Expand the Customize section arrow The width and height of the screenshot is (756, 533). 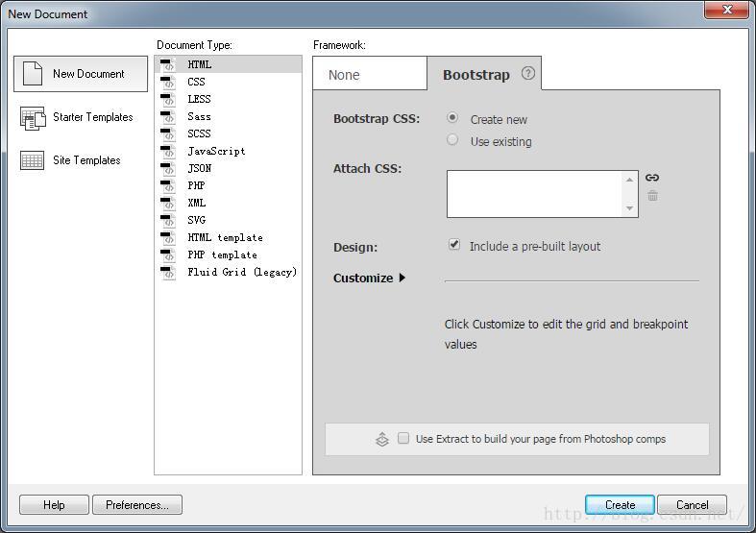[x=402, y=278]
